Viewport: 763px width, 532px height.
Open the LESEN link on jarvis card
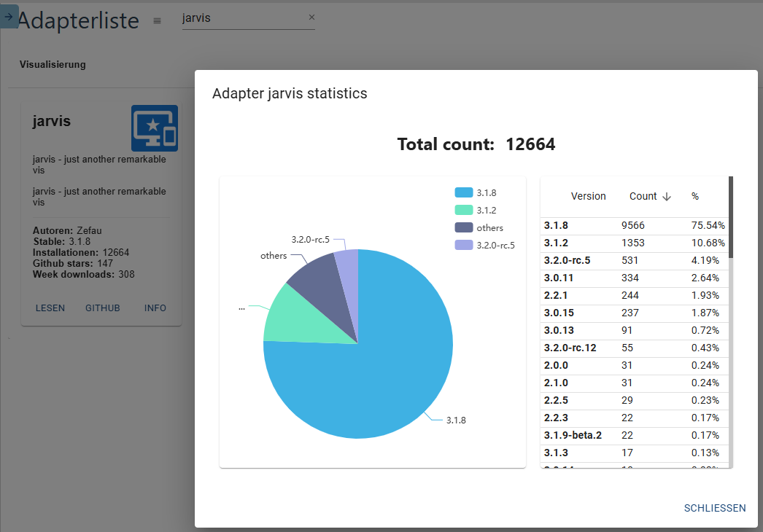(50, 308)
